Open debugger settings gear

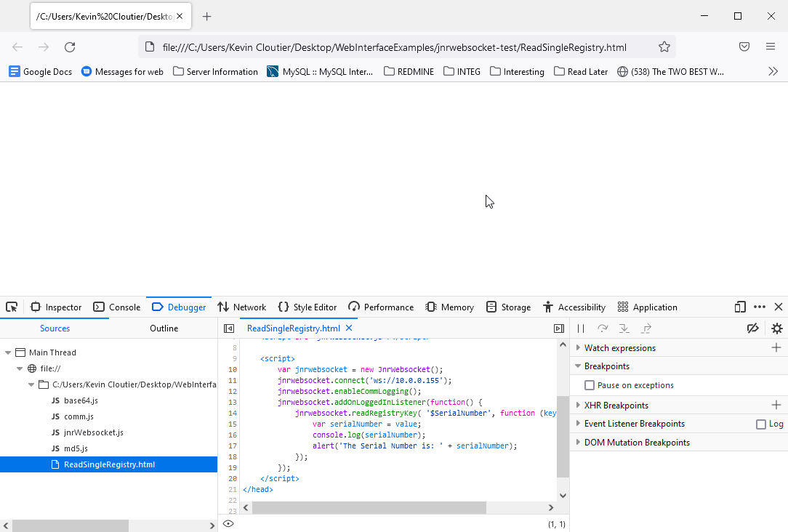777,329
